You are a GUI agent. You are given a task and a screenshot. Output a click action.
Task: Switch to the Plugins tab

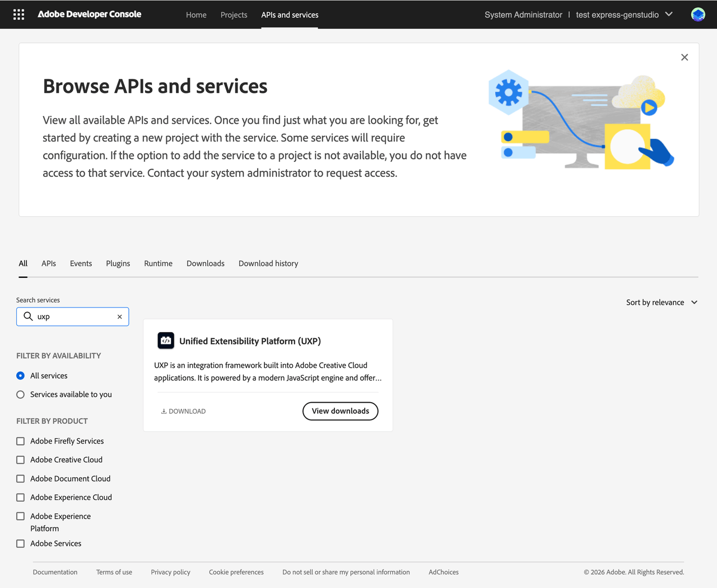(118, 263)
